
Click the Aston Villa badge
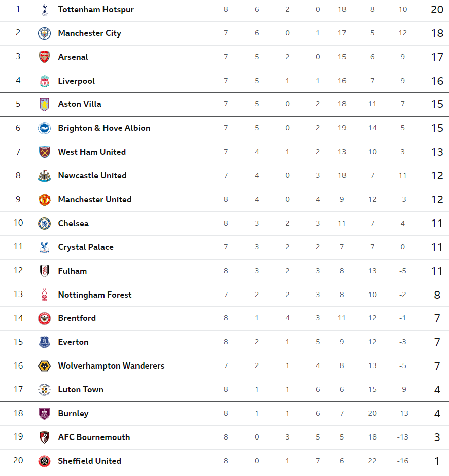coord(44,104)
